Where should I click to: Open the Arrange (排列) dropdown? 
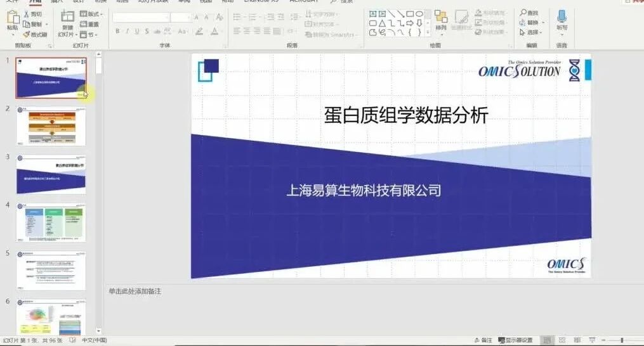coord(441,22)
